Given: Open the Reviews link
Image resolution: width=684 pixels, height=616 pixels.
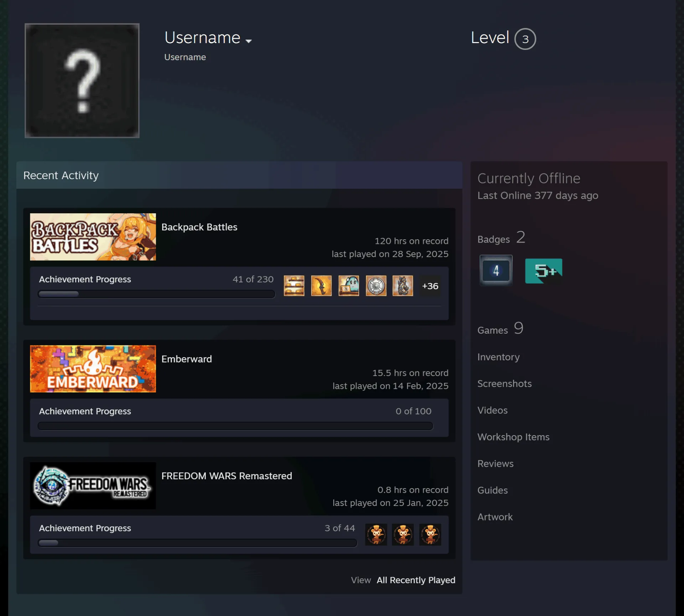Looking at the screenshot, I should [496, 464].
